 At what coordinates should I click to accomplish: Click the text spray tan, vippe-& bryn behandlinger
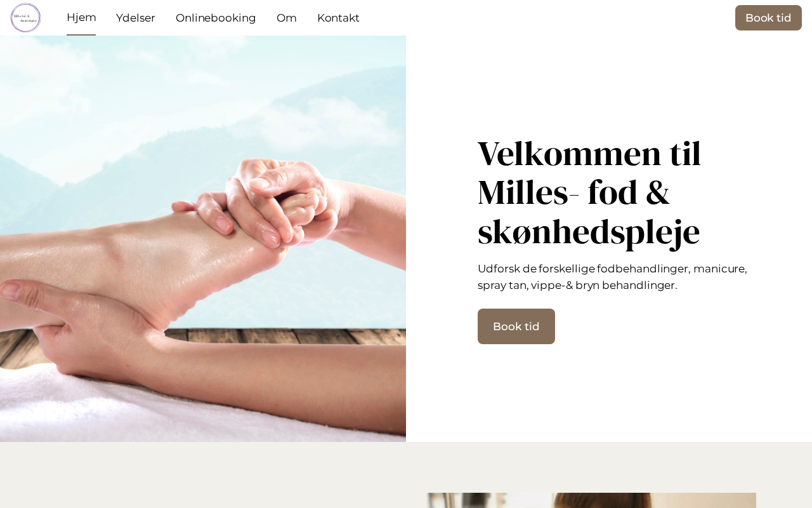tap(577, 285)
